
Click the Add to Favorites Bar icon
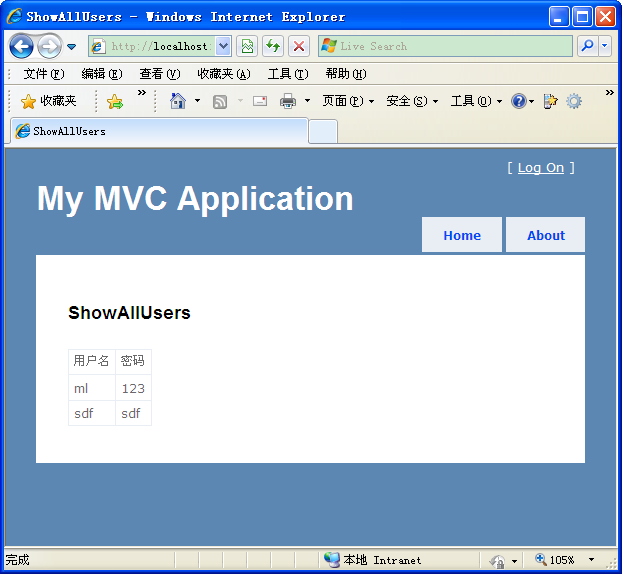click(115, 102)
